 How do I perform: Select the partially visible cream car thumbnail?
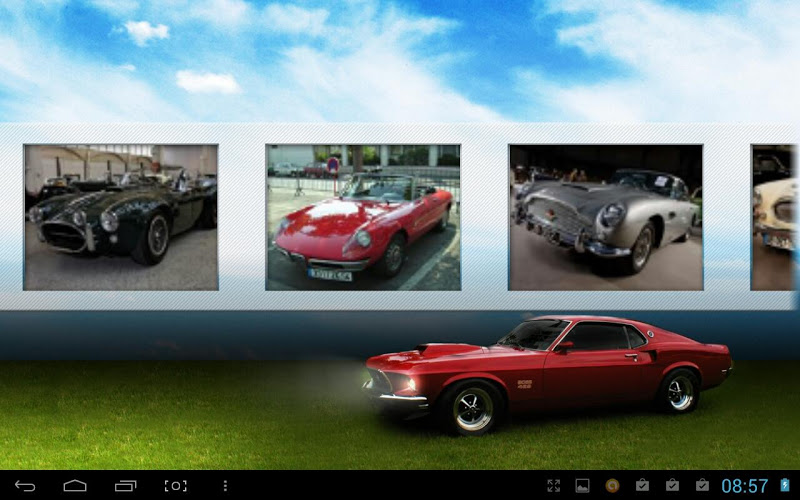point(774,217)
